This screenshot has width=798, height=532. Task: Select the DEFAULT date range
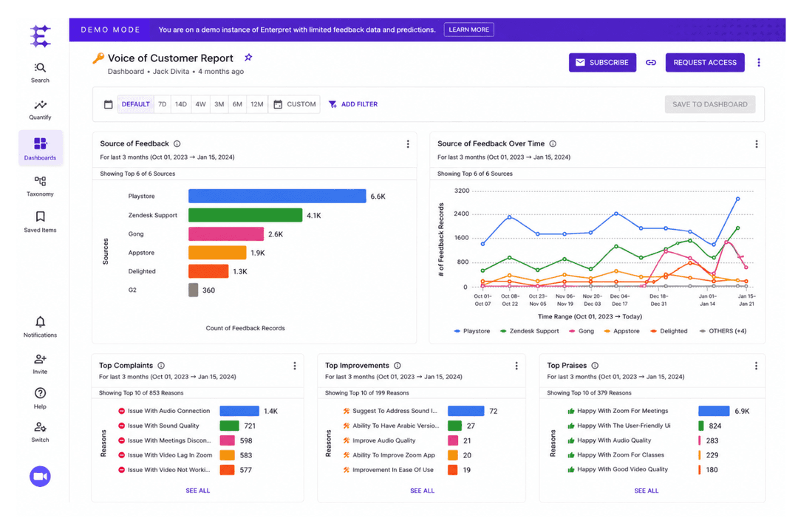tap(135, 104)
